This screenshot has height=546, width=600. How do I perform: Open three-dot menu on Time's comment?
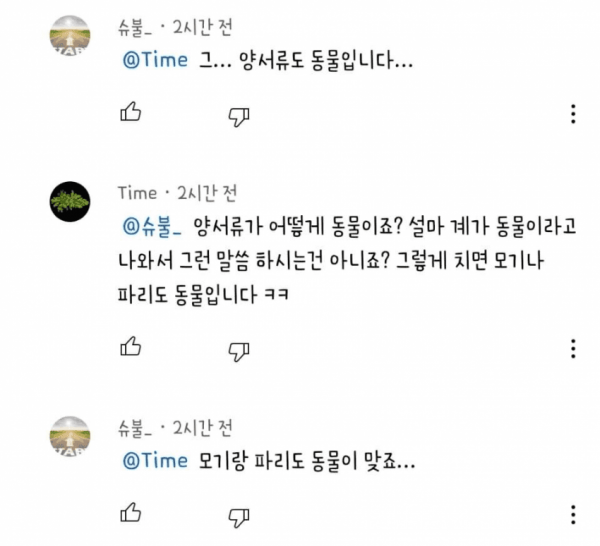(573, 349)
